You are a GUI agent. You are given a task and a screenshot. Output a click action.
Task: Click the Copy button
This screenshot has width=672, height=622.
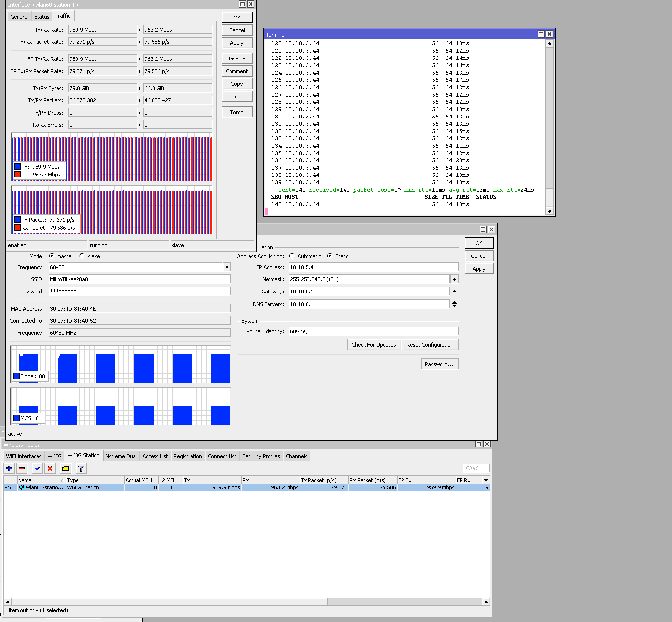pyautogui.click(x=237, y=84)
